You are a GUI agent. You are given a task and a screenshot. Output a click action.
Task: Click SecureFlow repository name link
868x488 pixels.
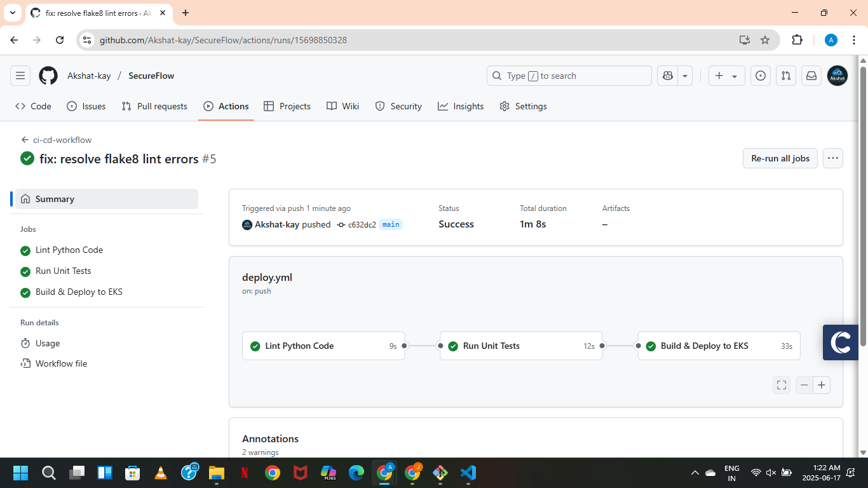click(151, 76)
